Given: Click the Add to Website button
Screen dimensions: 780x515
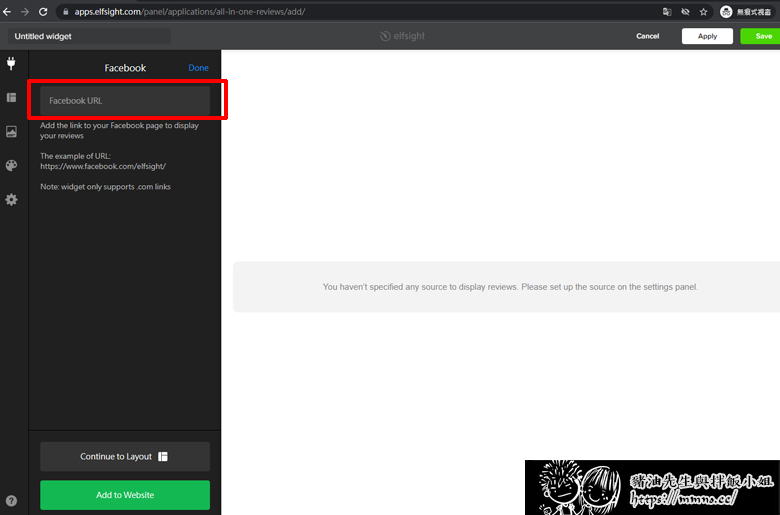Looking at the screenshot, I should [x=125, y=495].
